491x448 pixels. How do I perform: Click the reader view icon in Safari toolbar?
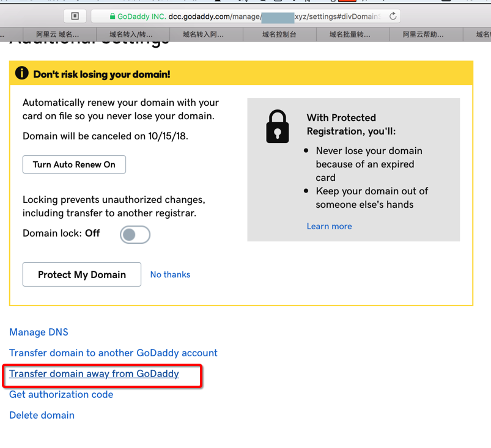click(x=75, y=16)
